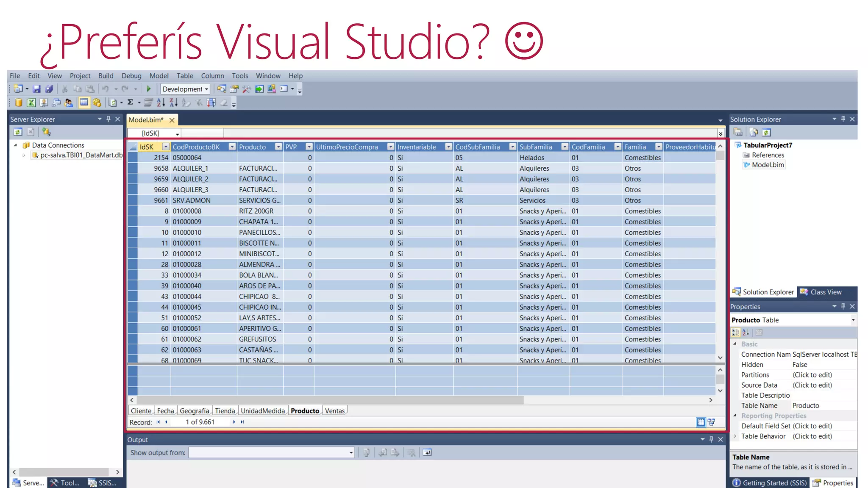Viewport: 868px width, 488px height.
Task: Jump to first record in Record navigator
Action: coord(158,422)
